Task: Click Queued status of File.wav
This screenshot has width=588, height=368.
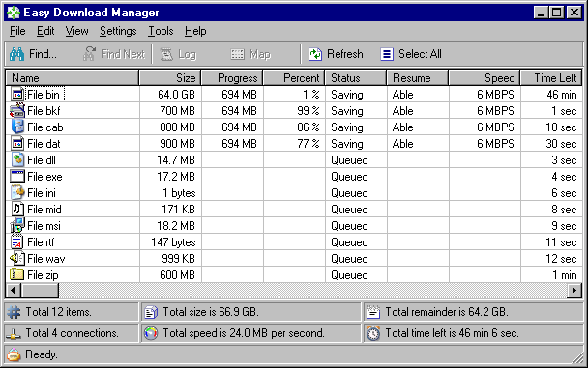Action: pos(349,259)
